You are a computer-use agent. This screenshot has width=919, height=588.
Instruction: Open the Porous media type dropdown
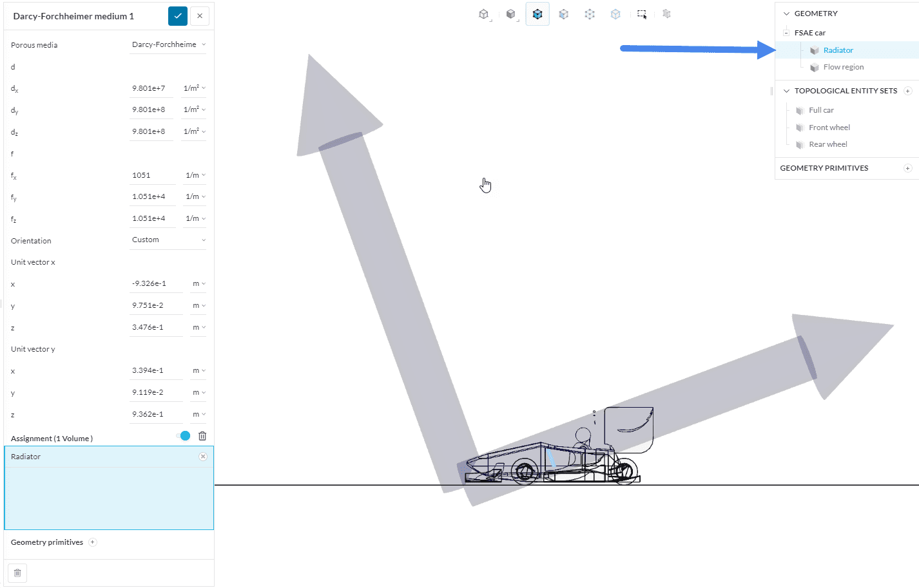pos(168,44)
